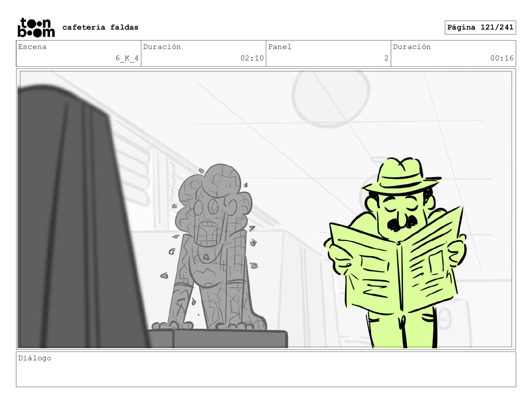Viewport: 532px width, 411px height.
Task: Select the project title 'cafeteria faldas'
Action: (x=100, y=27)
